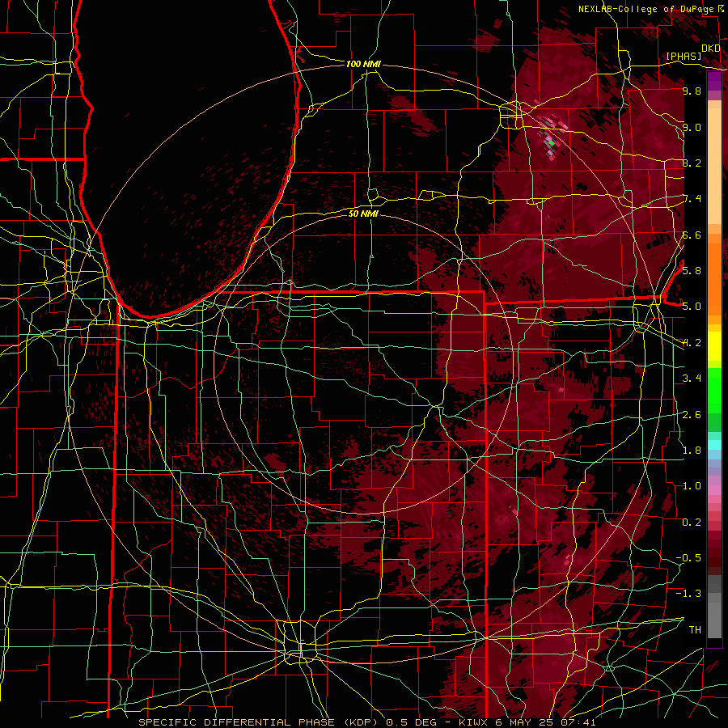The width and height of the screenshot is (728, 728).
Task: Pick the cyan segment of the color bar
Action: tap(714, 445)
